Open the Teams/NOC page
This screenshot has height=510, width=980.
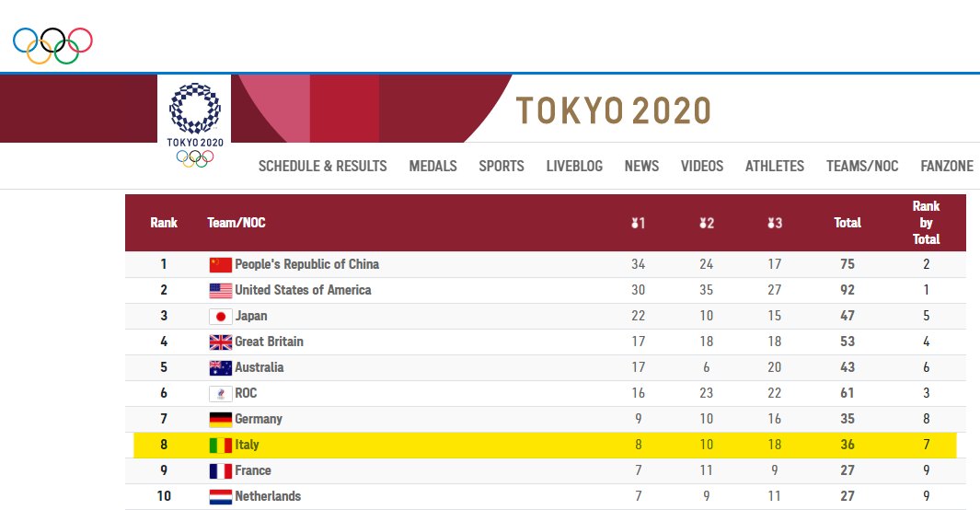tap(862, 167)
